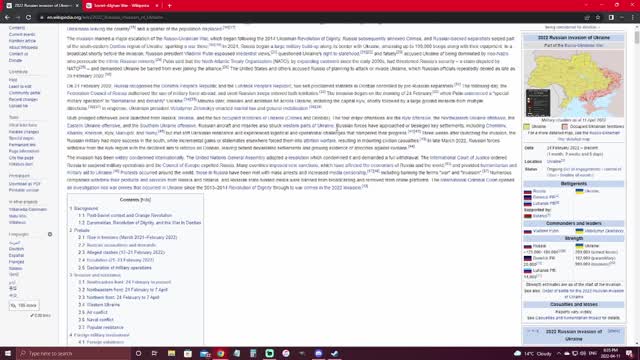The height and width of the screenshot is (360, 640).
Task: Open the Windows Start menu
Action: click(8, 353)
